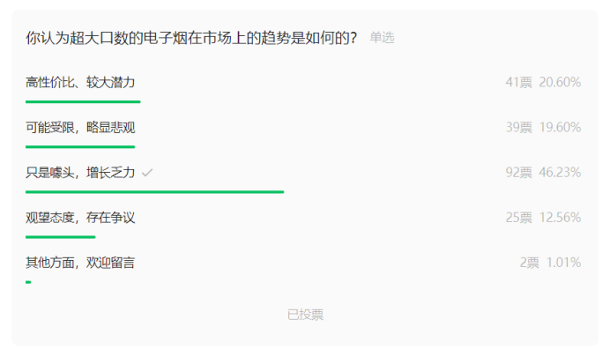
Task: Click the 92票 vote count
Action: click(x=518, y=173)
